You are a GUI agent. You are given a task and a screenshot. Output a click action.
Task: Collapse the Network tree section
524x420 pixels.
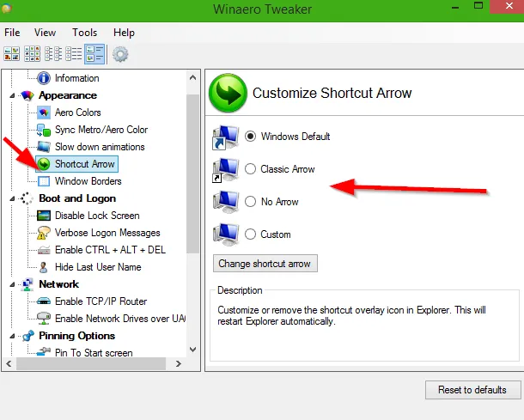click(x=12, y=284)
